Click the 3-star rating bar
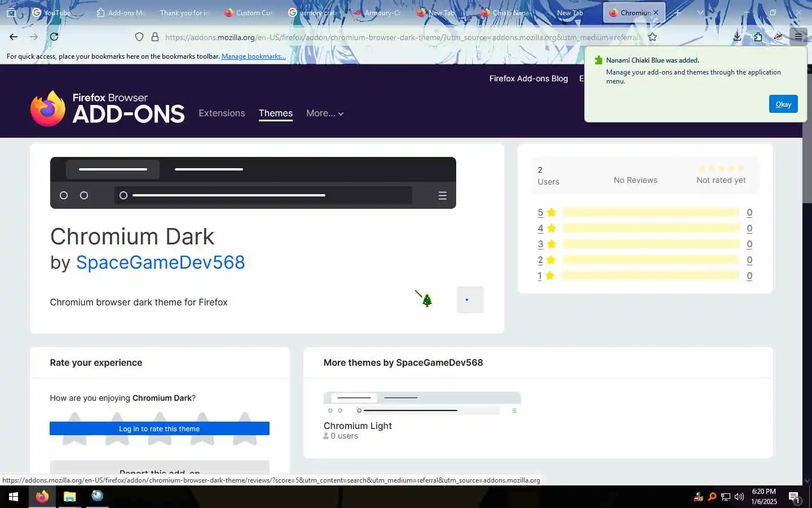 pos(651,244)
